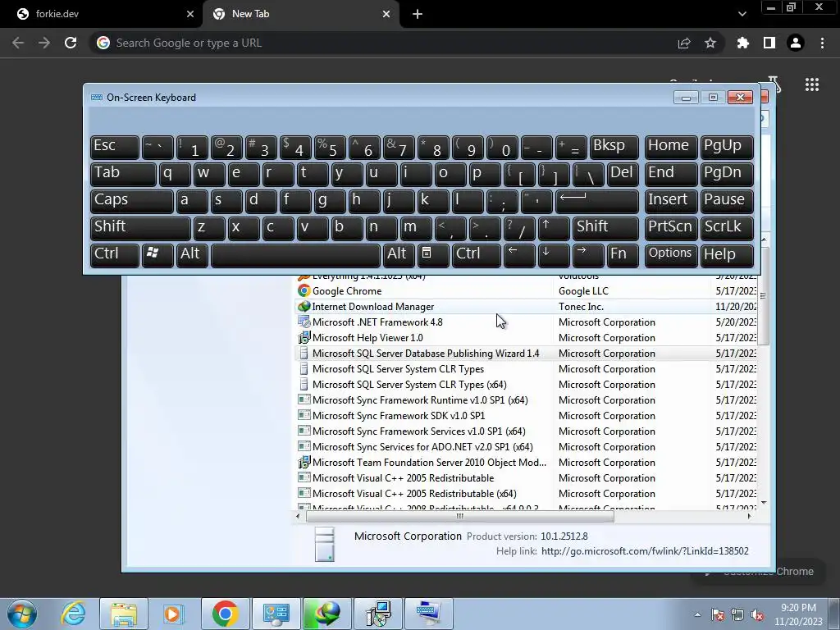
Task: Click the Esc key on On-Screen Keyboard
Action: 115,147
